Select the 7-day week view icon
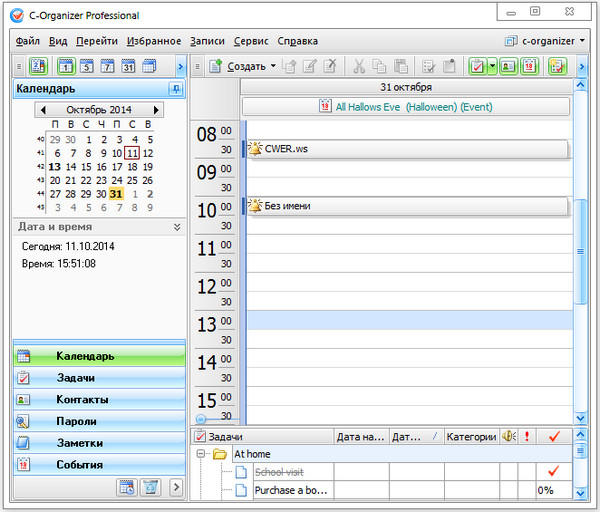 (x=108, y=66)
